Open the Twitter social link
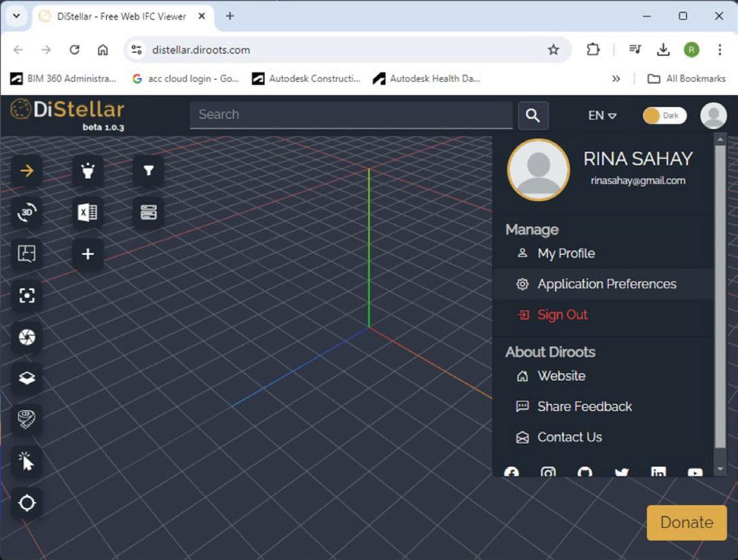The image size is (738, 560). [x=621, y=471]
